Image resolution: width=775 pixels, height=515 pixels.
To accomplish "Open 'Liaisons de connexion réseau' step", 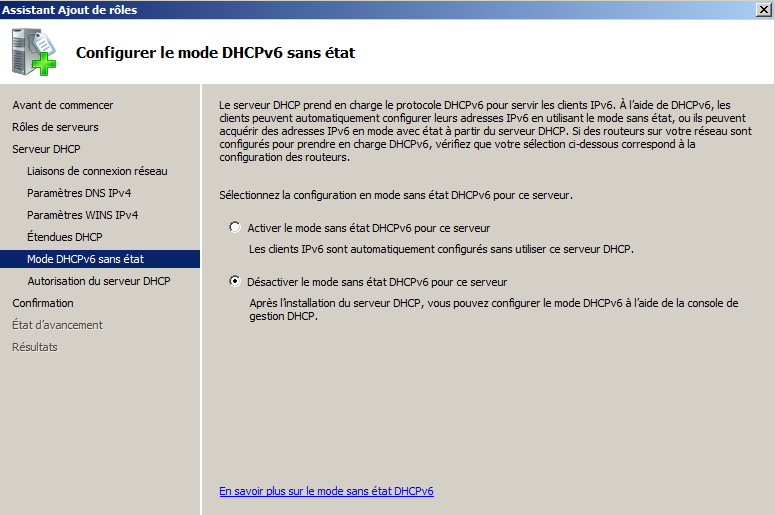I will pos(97,171).
